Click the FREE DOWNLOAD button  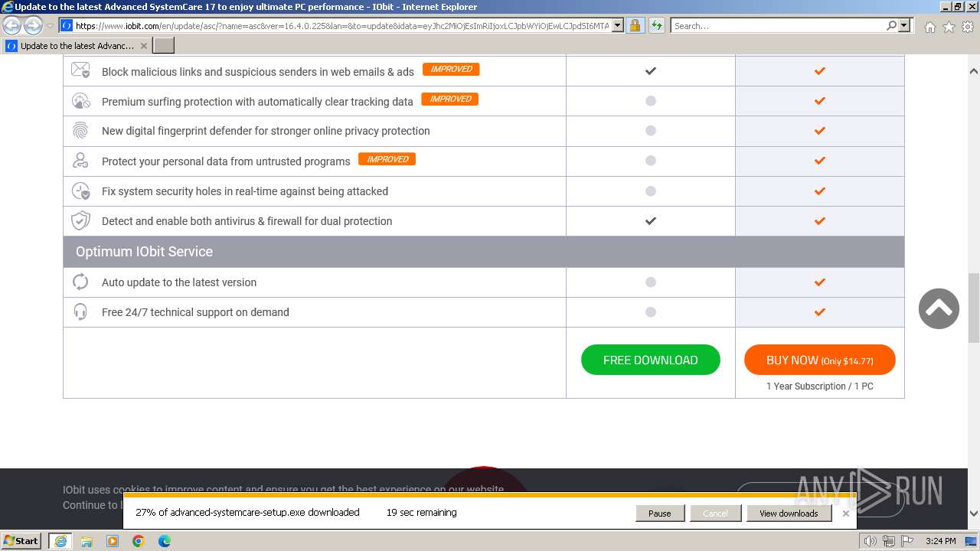pos(650,360)
